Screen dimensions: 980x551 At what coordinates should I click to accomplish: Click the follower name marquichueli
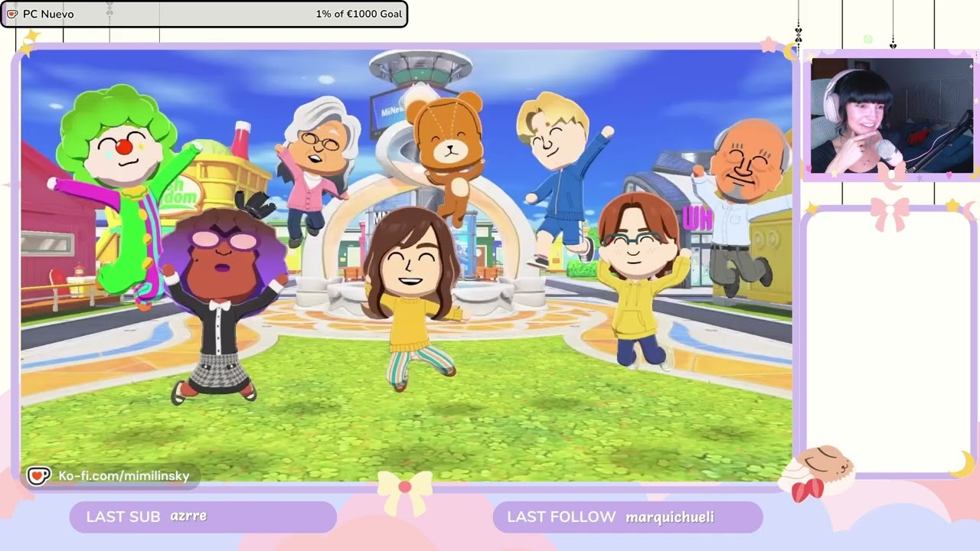pos(670,518)
